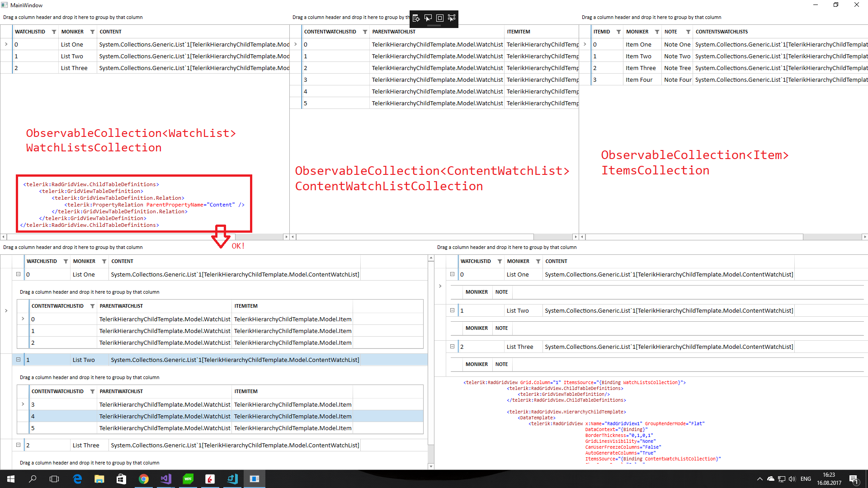Sort by PARENTWATCHLIST header in top-middle grid
The image size is (868, 488).
click(x=393, y=32)
